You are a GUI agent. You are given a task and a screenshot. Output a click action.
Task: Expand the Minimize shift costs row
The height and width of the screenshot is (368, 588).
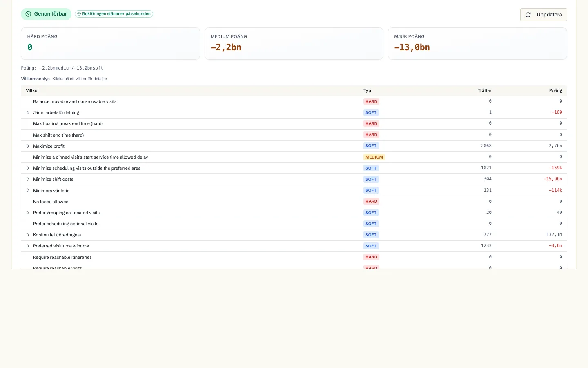point(28,180)
